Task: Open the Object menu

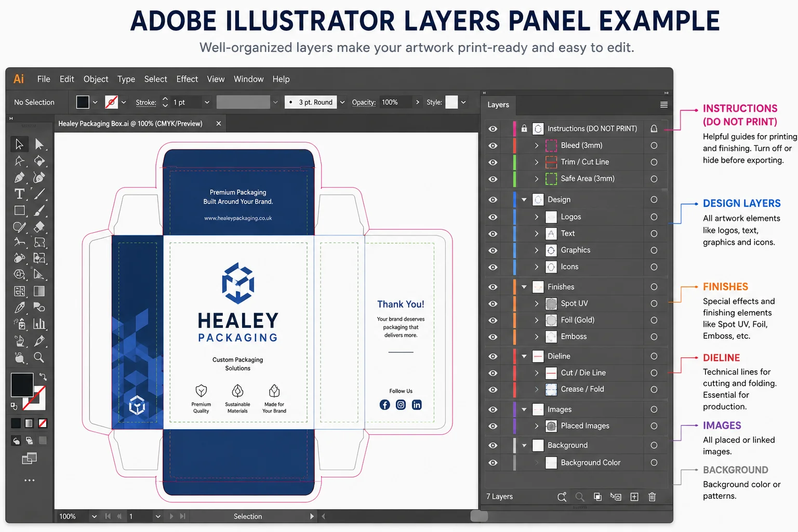Action: coord(96,79)
